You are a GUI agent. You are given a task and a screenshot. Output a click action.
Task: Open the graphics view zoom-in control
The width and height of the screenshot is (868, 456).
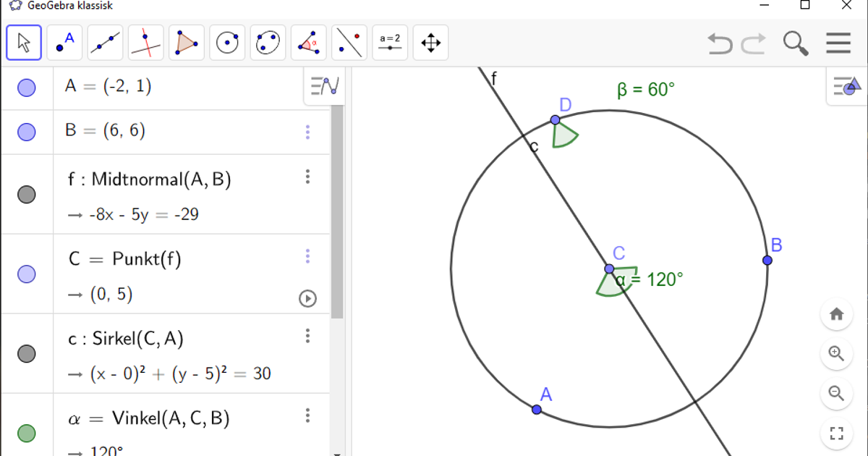tap(837, 354)
